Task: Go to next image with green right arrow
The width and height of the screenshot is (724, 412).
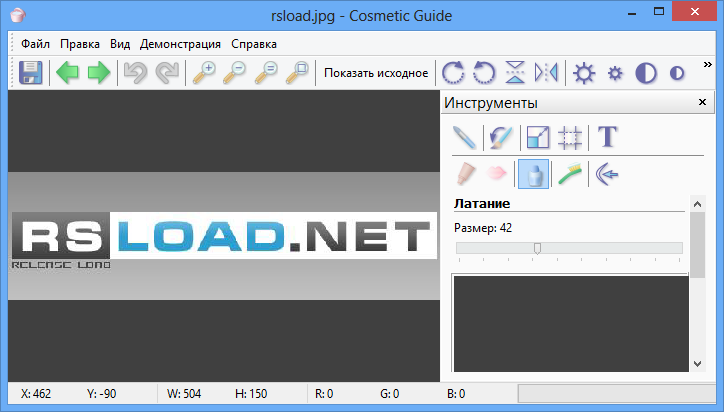Action: tap(99, 73)
